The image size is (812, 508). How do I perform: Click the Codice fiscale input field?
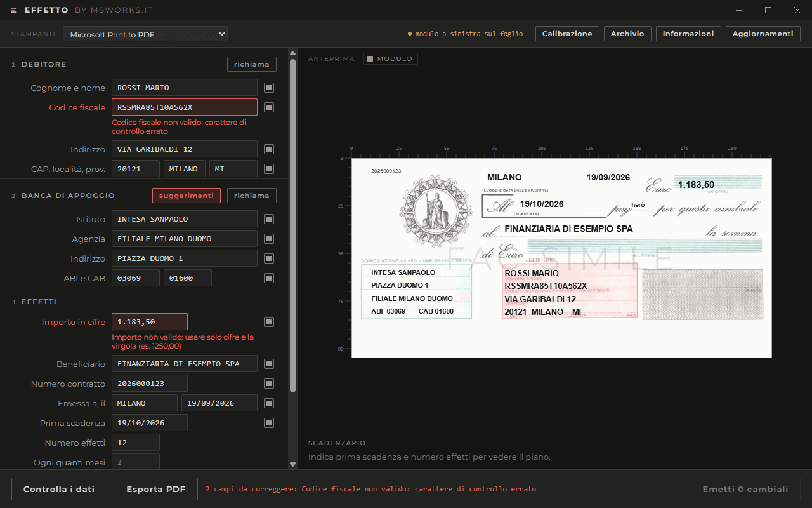(185, 107)
